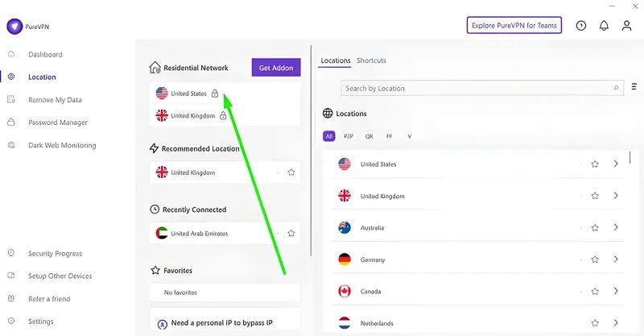Viewport: 644px width, 336px height.
Task: Click the Refer a friend gift icon
Action: (11, 299)
